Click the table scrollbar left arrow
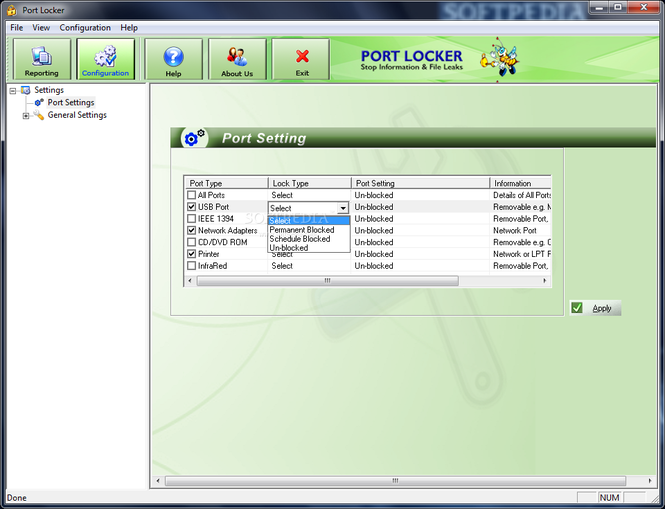 point(190,280)
